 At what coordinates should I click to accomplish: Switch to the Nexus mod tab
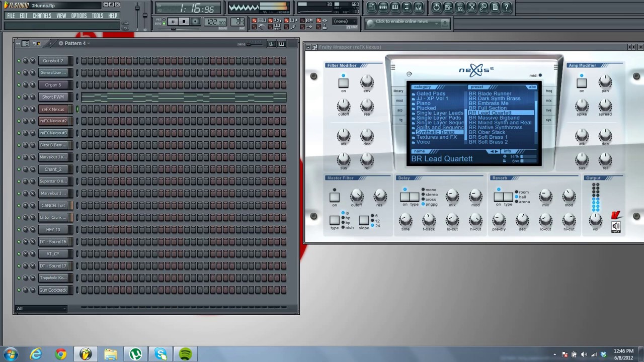click(399, 101)
